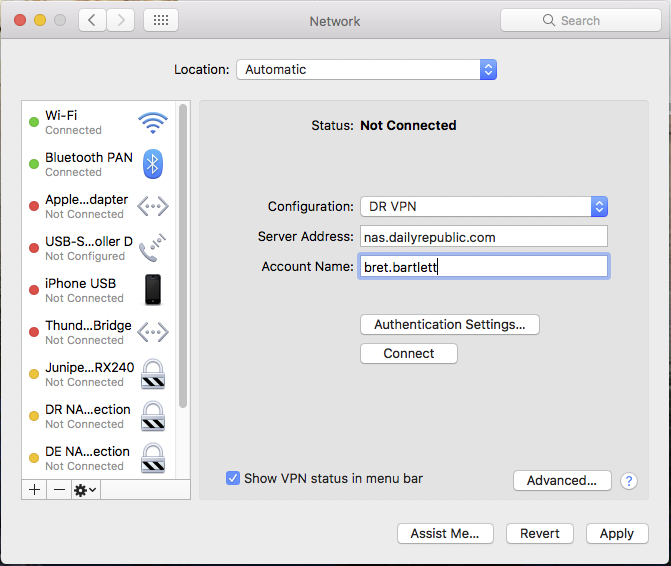Open the gear action menu
This screenshot has width=671, height=566.
tap(85, 490)
